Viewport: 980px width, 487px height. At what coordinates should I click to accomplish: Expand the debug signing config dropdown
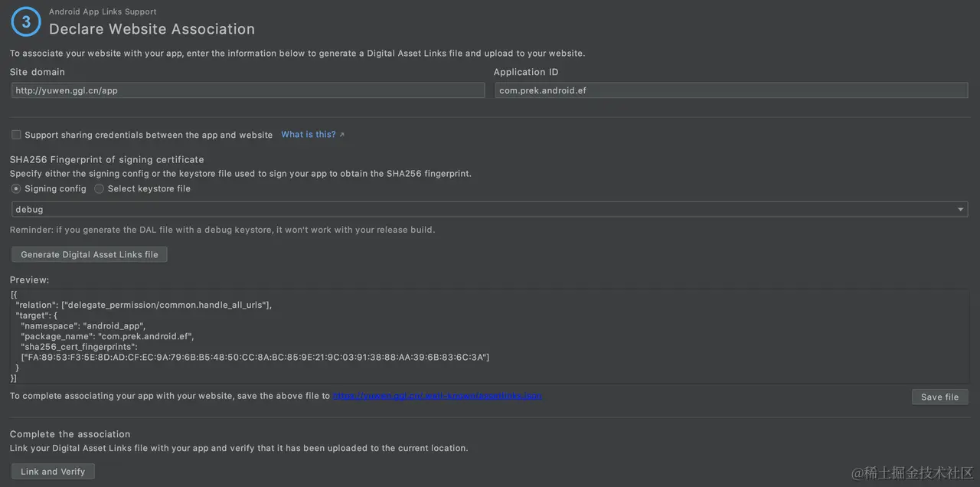(x=960, y=209)
